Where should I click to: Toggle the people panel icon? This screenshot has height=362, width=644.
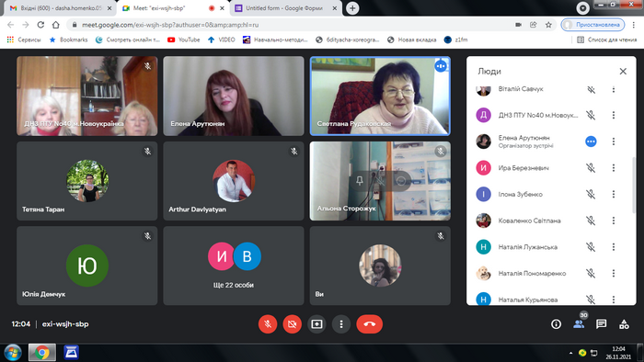(579, 324)
